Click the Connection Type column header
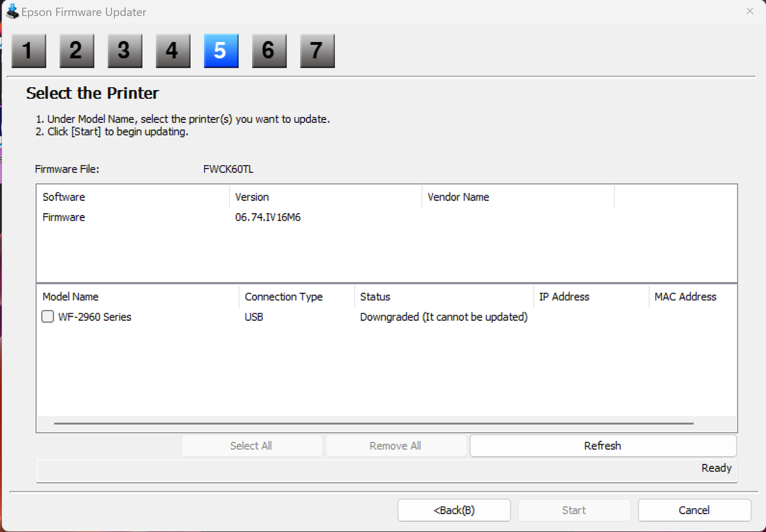This screenshot has width=766, height=532. (x=283, y=297)
